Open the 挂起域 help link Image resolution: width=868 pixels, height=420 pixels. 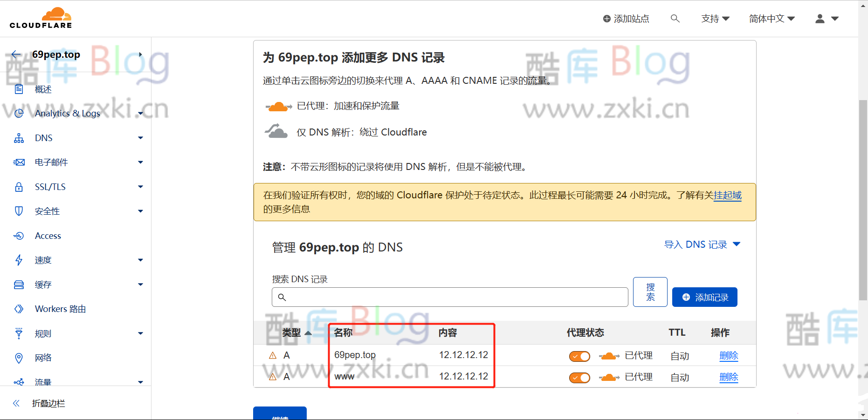coord(727,195)
